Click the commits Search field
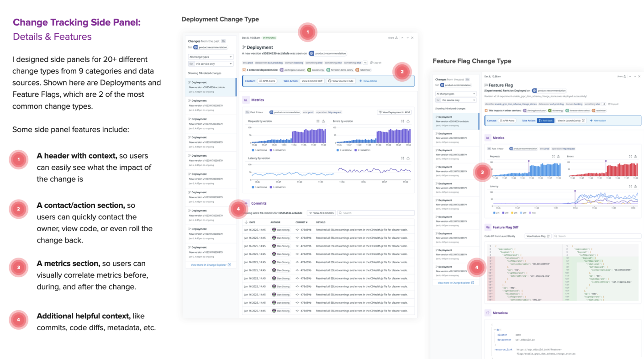This screenshot has width=644, height=359. (376, 213)
